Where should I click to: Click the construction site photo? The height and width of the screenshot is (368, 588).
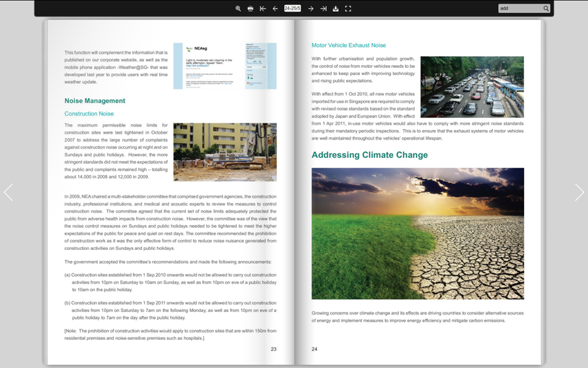[x=225, y=152]
